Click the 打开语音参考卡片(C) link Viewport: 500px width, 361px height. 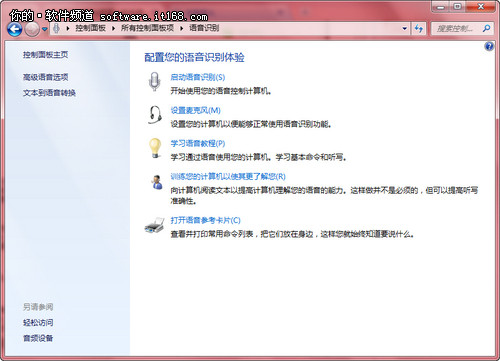pos(205,220)
